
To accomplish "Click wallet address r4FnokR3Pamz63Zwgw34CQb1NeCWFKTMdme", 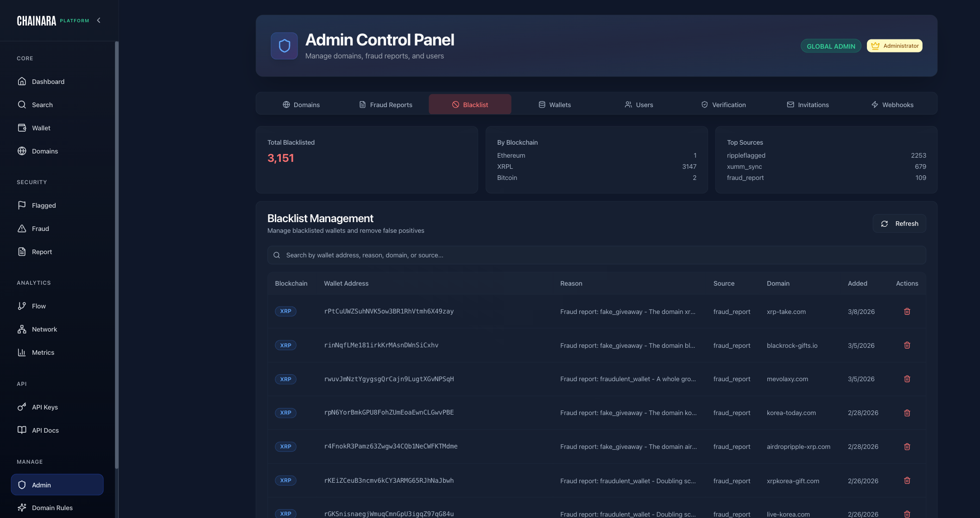I will 391,446.
